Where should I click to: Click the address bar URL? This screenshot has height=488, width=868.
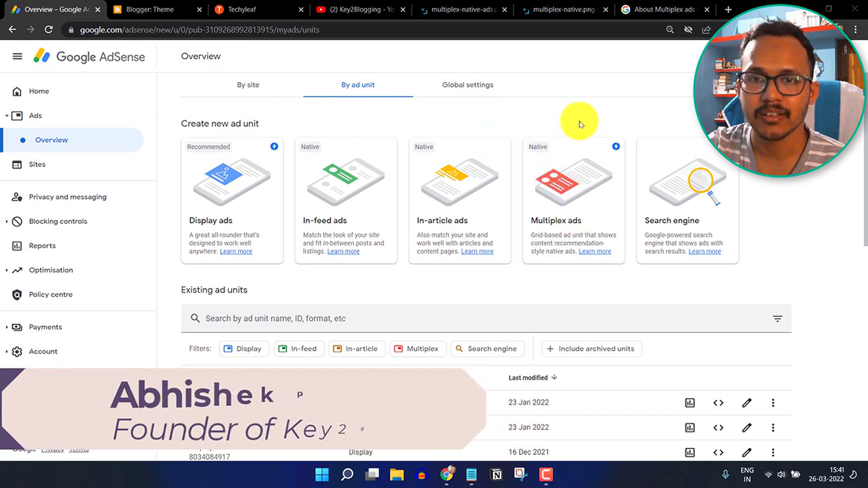pos(199,30)
